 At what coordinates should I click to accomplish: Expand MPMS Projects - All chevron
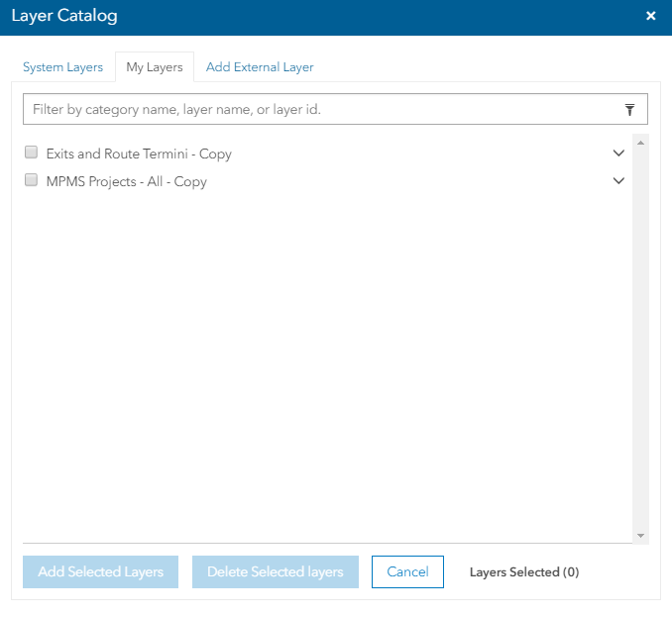tap(618, 181)
